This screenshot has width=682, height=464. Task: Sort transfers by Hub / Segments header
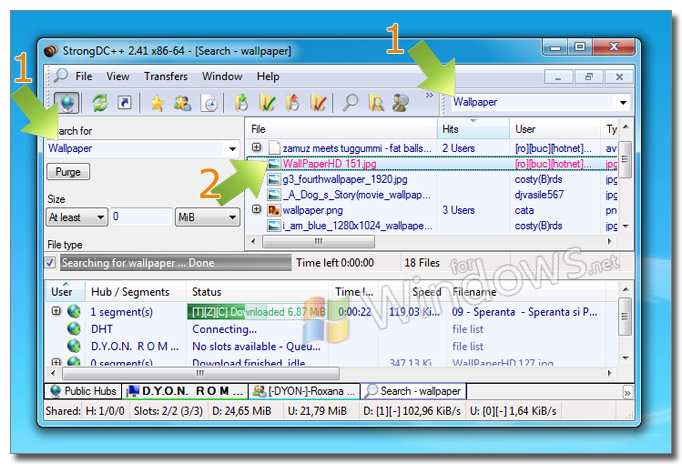tap(136, 292)
